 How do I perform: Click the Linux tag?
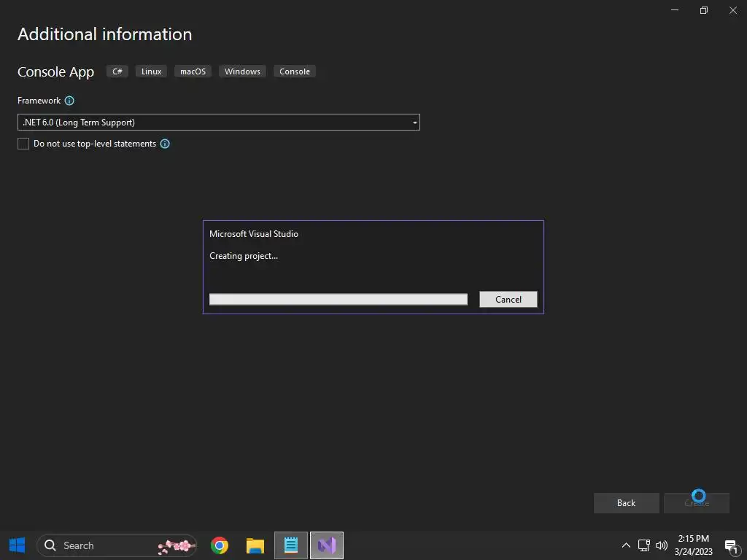152,71
